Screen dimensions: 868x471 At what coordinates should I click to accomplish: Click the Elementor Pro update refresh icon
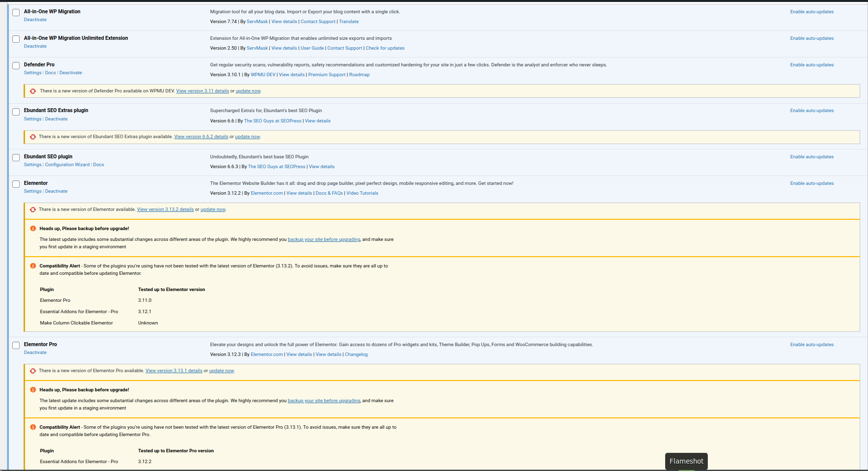tap(33, 371)
